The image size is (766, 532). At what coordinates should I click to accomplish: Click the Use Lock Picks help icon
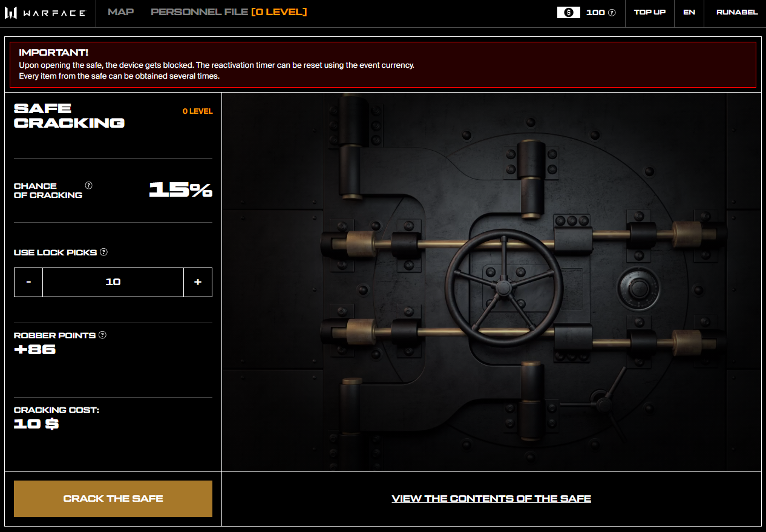[103, 252]
